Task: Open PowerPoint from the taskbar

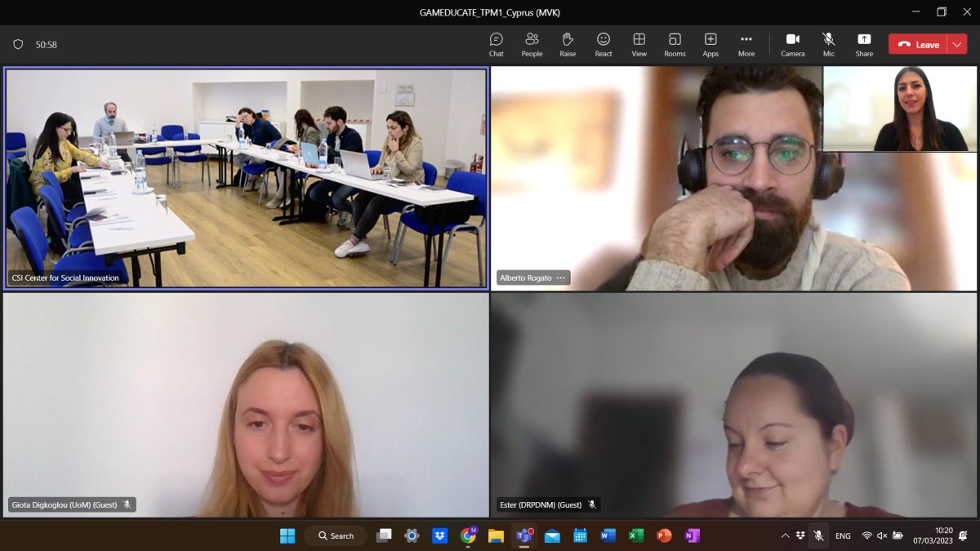Action: tap(664, 535)
